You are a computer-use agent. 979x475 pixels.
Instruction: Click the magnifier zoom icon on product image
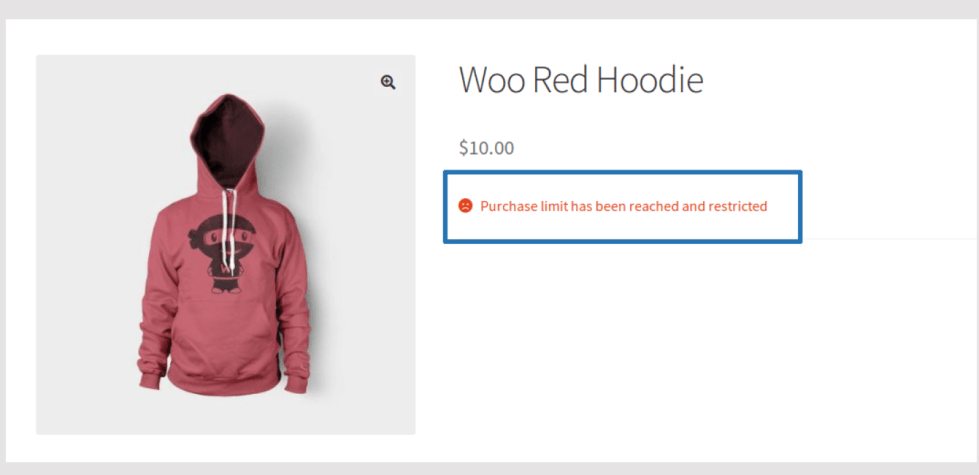388,82
